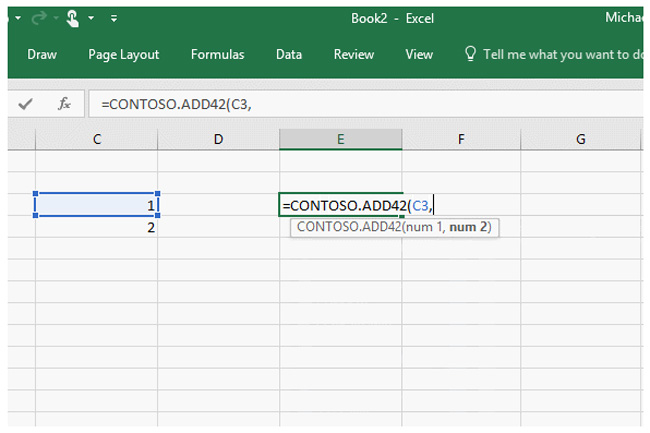The height and width of the screenshot is (433, 650).
Task: Open the Draw ribbon tab
Action: click(x=42, y=54)
